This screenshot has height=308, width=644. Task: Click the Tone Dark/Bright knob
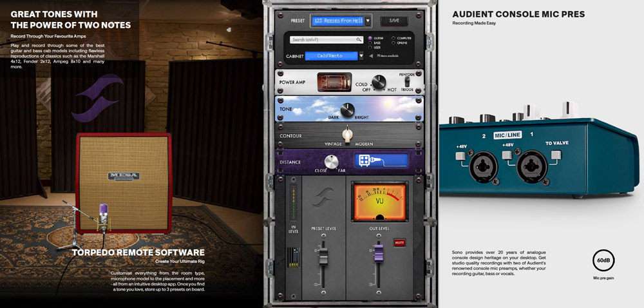[348, 110]
